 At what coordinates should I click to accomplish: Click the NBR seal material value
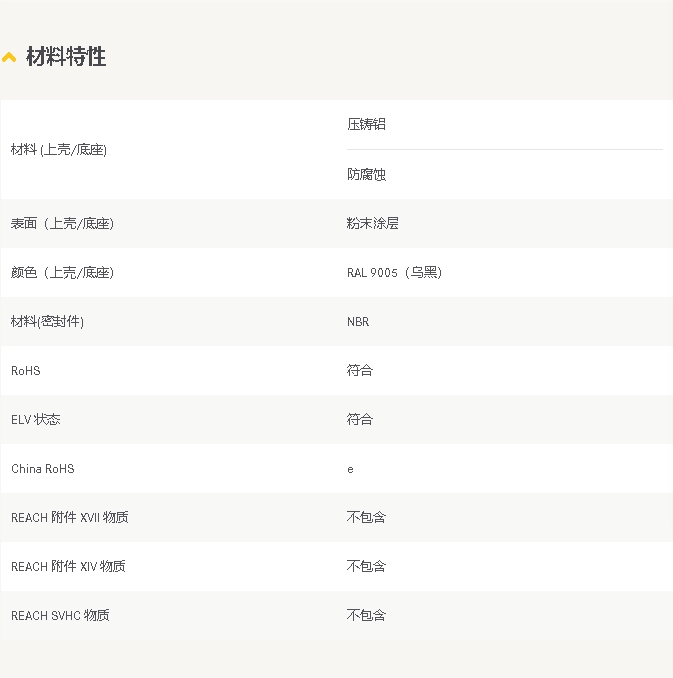[358, 321]
